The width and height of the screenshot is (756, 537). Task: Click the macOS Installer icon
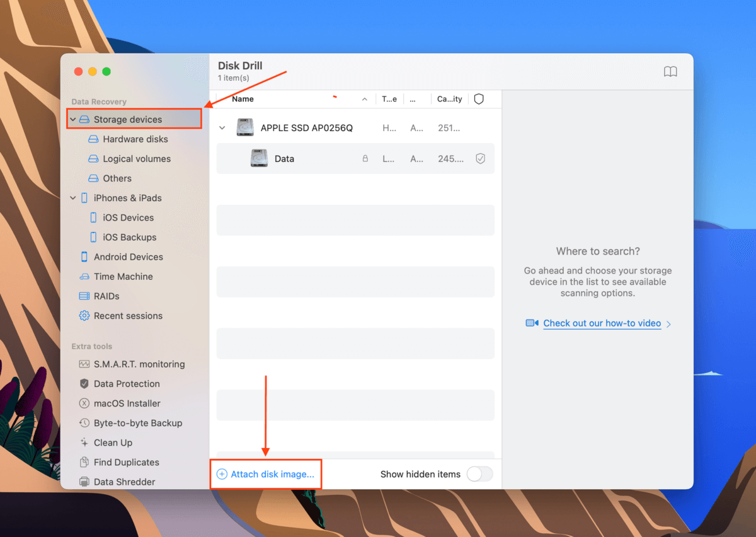pyautogui.click(x=84, y=403)
